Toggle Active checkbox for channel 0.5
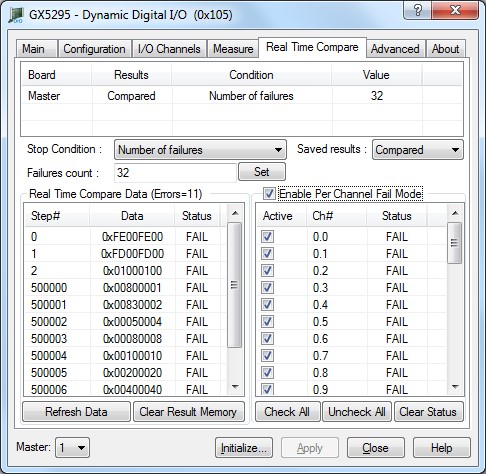Screen dimensions: 486x474 267,322
